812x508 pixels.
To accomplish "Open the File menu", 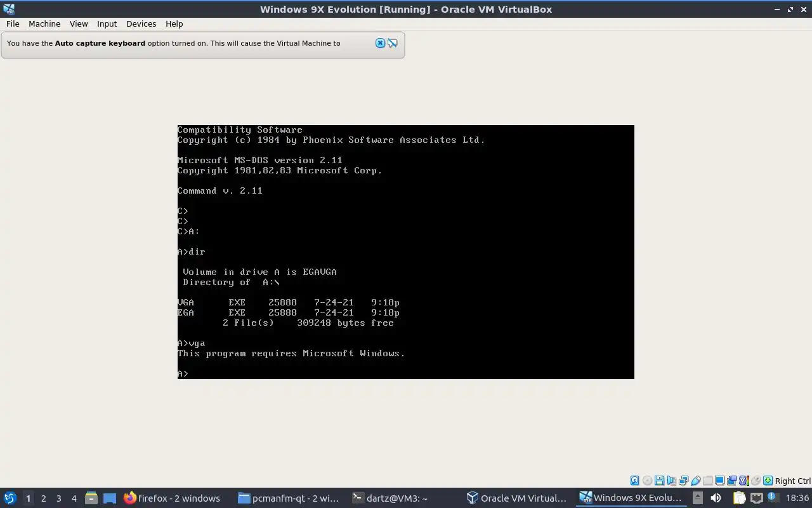I will (x=13, y=23).
